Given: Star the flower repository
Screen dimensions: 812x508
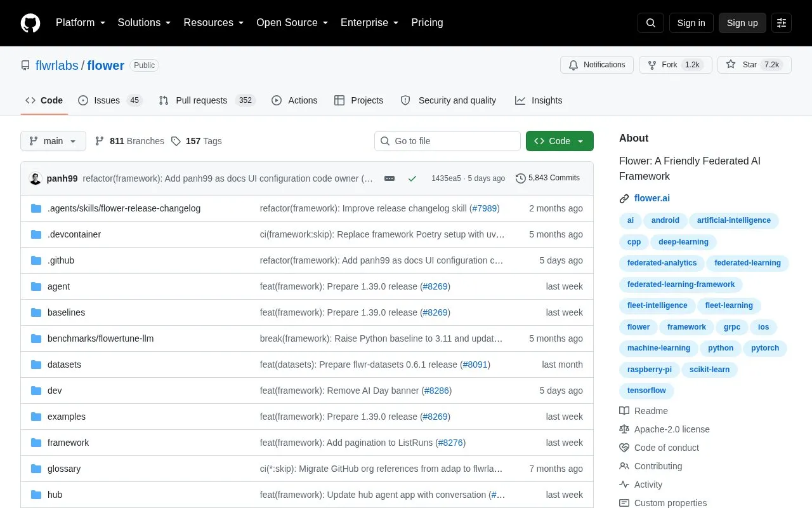Looking at the screenshot, I should tap(754, 65).
